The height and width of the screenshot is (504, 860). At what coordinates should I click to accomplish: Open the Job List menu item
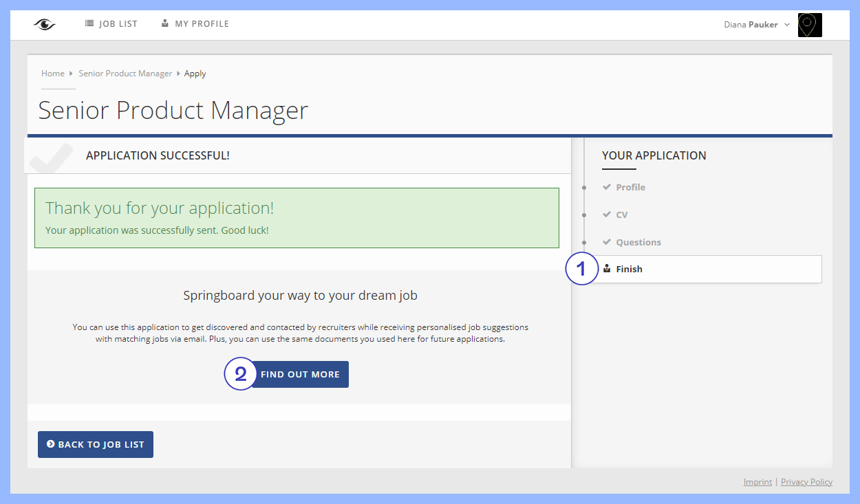tap(111, 24)
